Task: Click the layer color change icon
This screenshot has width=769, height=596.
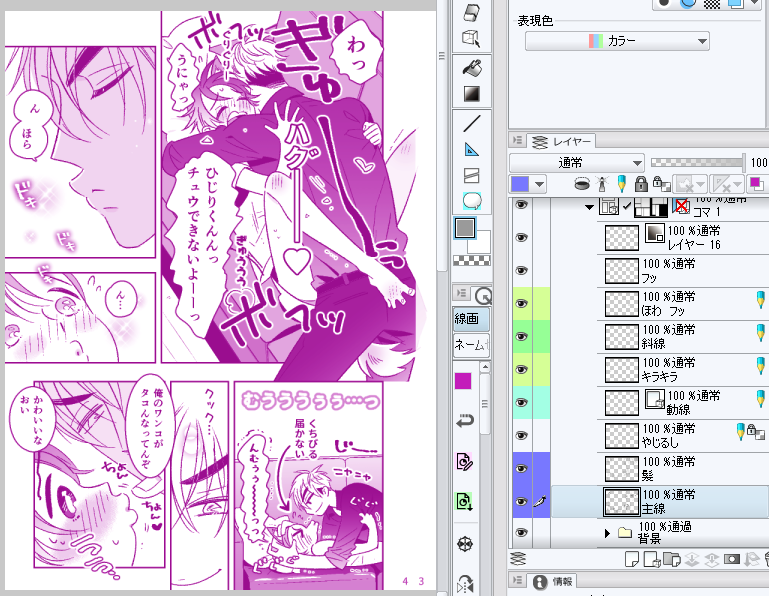Action: coord(755,184)
